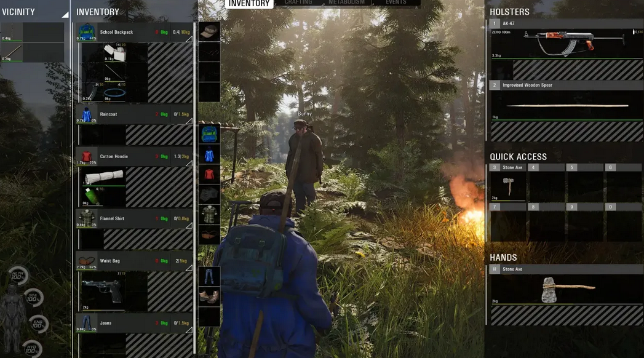The width and height of the screenshot is (644, 358).
Task: Select the Improvised Wooden Spear in holsters
Action: click(x=566, y=106)
